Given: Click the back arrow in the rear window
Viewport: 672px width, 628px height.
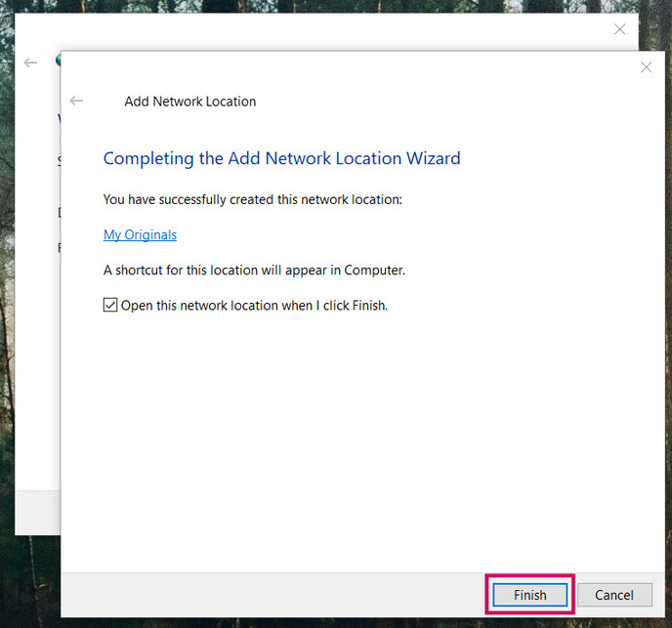Looking at the screenshot, I should click(30, 63).
